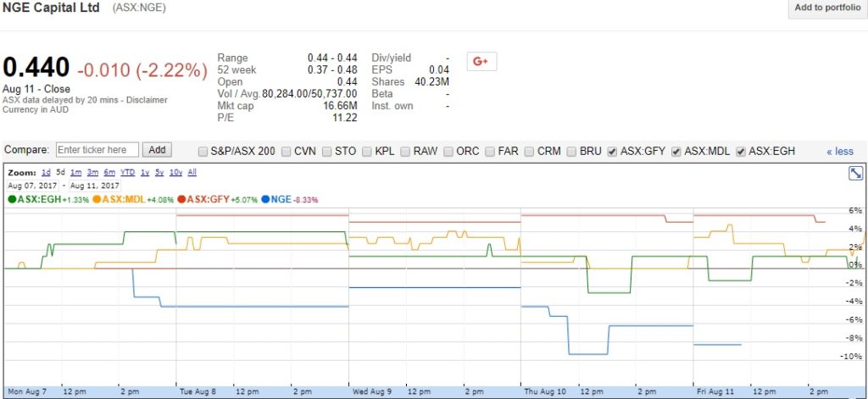Image resolution: width=868 pixels, height=399 pixels.
Task: Click the ASX:MDL legend label
Action: click(124, 200)
